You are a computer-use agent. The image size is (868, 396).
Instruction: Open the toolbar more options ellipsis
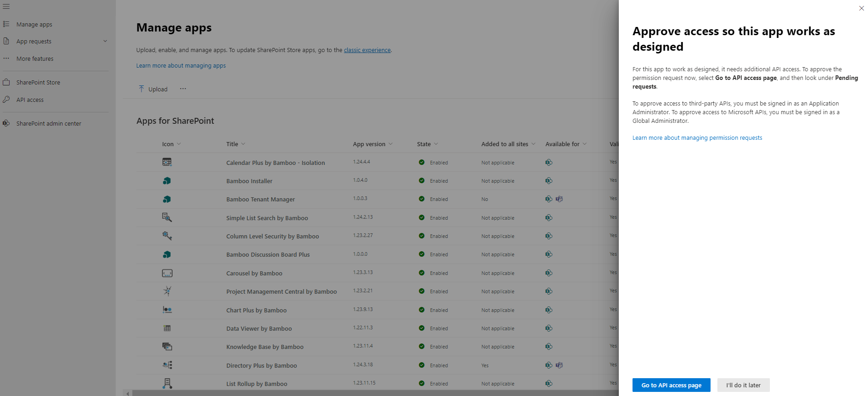[183, 89]
